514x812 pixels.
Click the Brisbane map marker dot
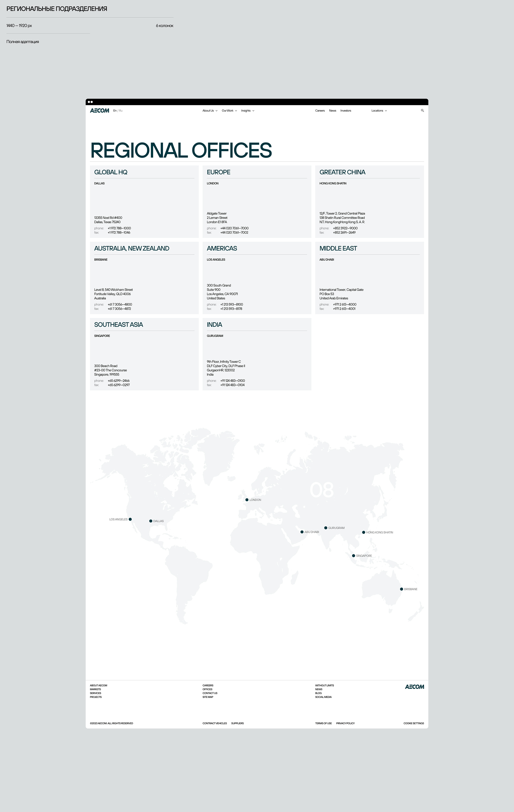click(401, 589)
